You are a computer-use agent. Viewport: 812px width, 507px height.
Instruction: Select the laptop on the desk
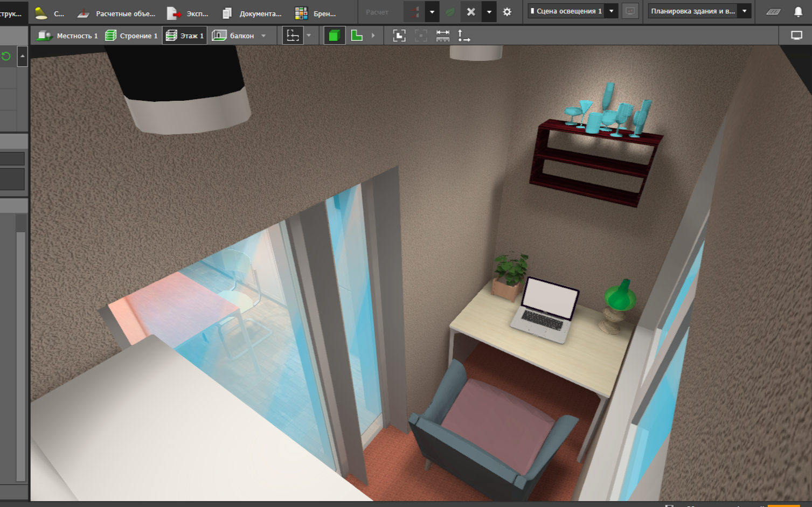pyautogui.click(x=544, y=311)
